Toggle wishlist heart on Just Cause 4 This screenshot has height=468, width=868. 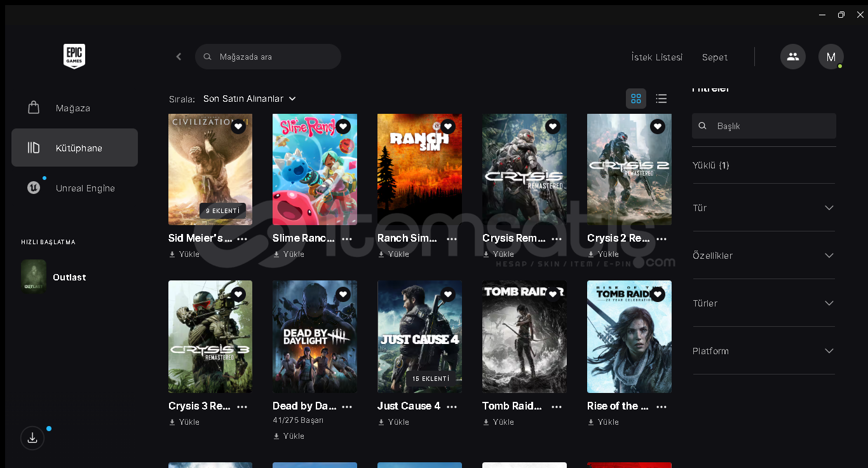coord(448,294)
